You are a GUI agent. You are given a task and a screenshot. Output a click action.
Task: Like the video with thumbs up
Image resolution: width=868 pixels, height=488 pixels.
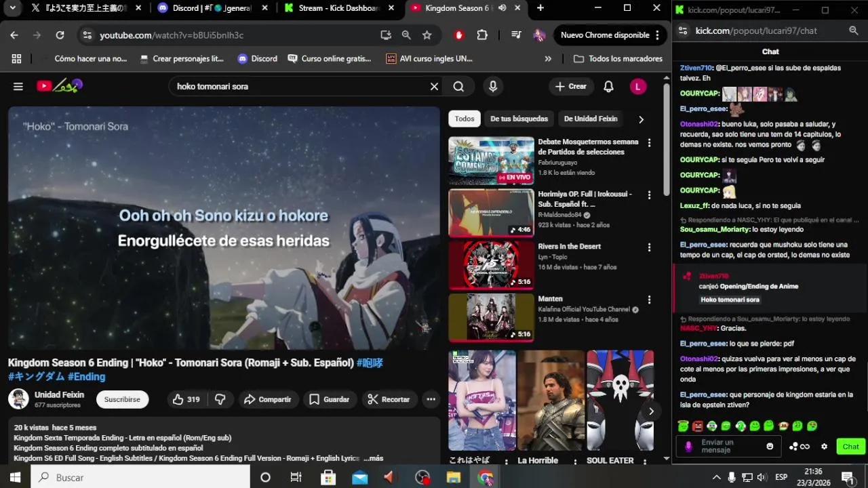point(186,399)
